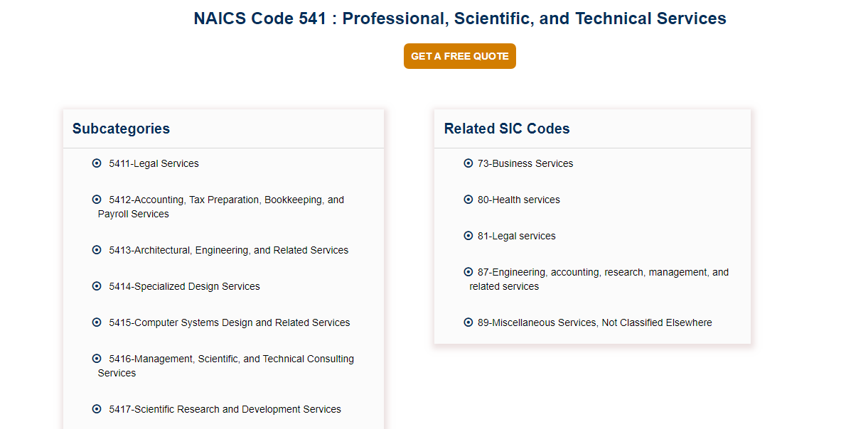The image size is (868, 429).
Task: Click the bullet icon next to 80-Health services
Action: click(x=468, y=200)
